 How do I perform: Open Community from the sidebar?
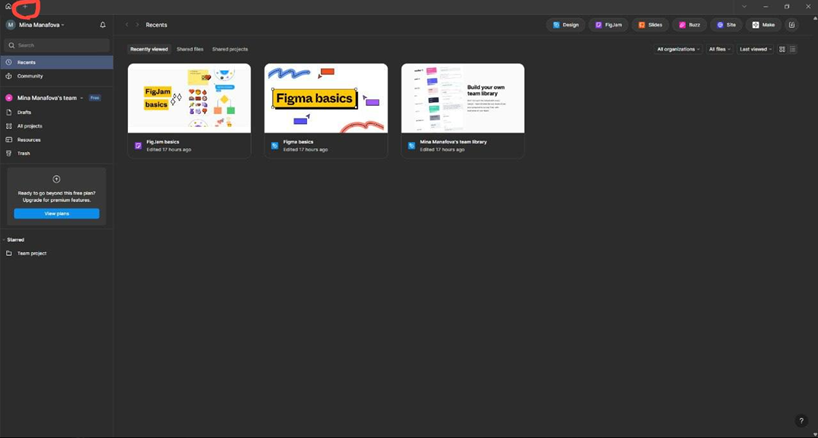click(29, 76)
